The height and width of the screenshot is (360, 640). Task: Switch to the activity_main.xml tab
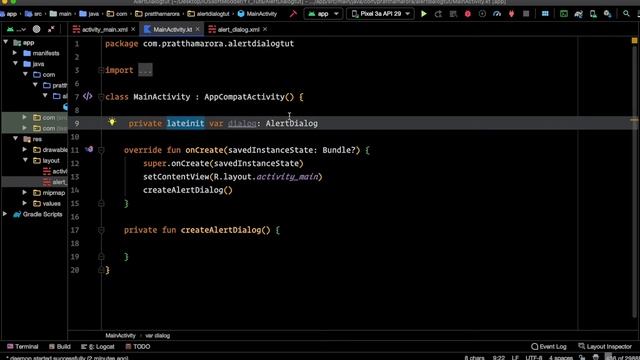(x=104, y=29)
